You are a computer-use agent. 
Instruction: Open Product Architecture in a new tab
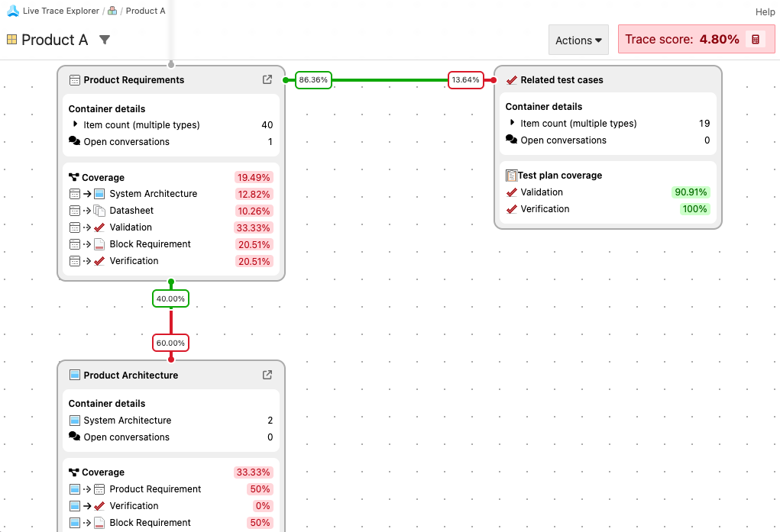267,375
